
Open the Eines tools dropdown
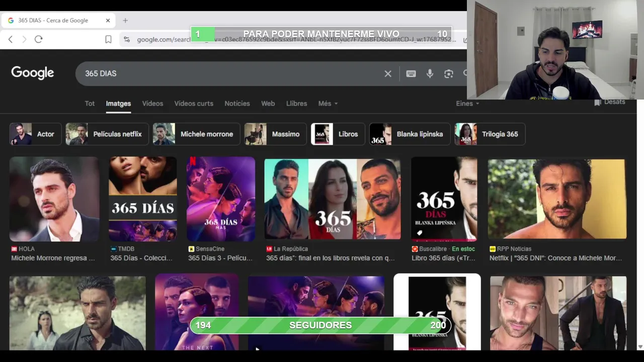coord(467,104)
